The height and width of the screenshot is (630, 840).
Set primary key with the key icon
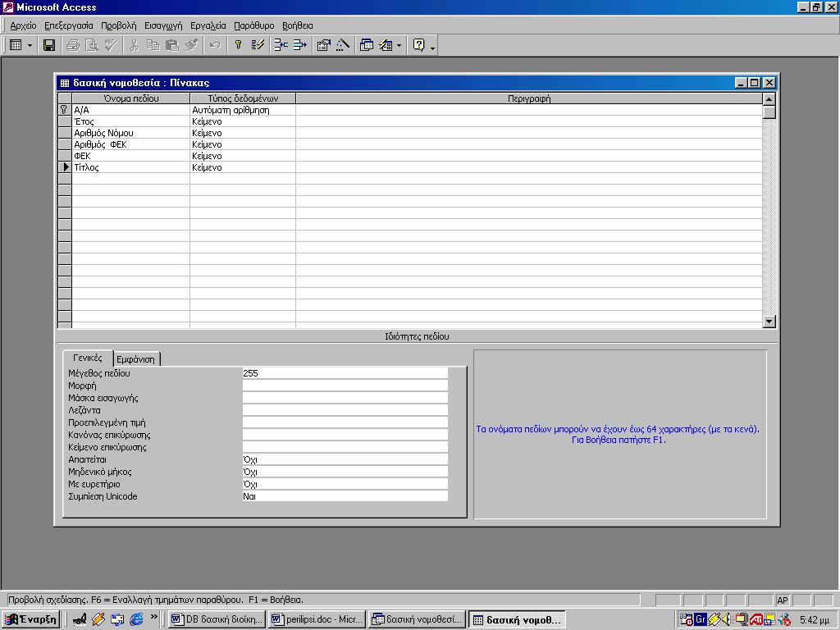[x=239, y=46]
